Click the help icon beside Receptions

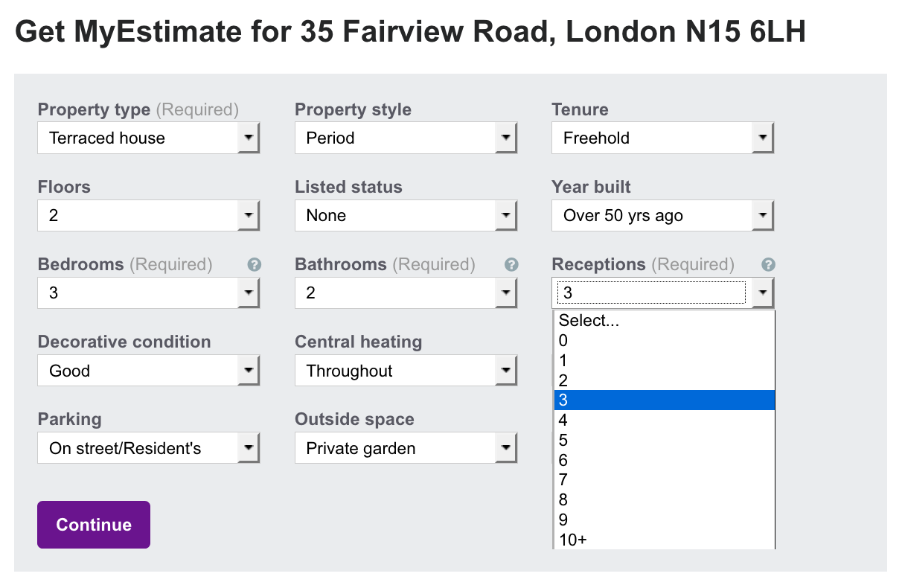[769, 264]
